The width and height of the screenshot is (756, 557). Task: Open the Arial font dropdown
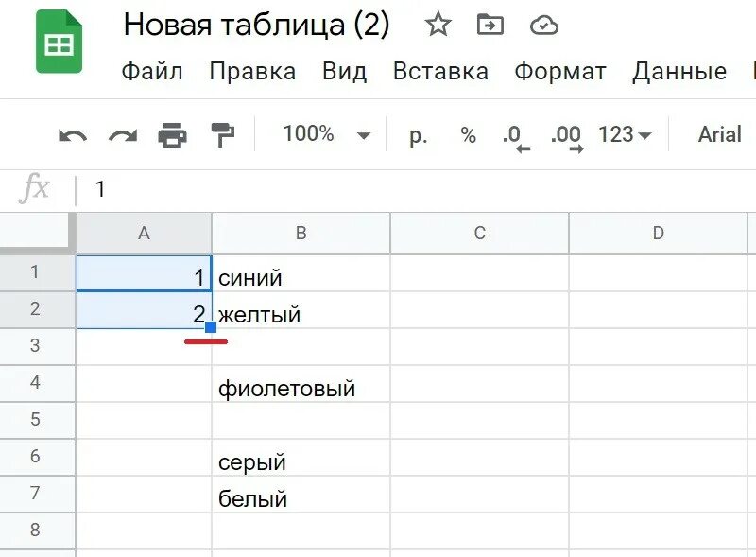720,135
